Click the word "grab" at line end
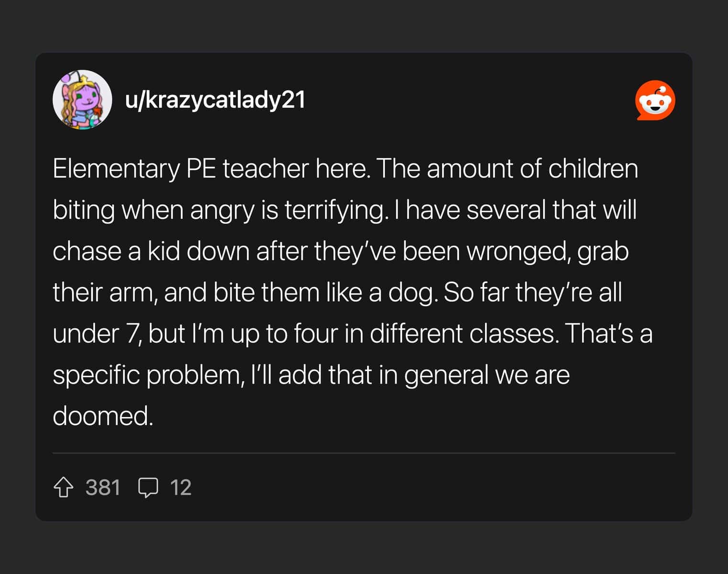 603,251
